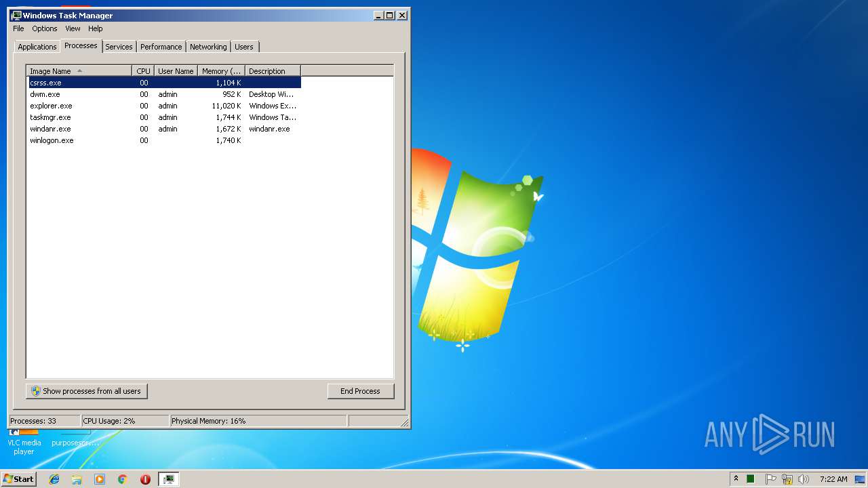This screenshot has height=488, width=868.
Task: Click the Processes: 33 status text
Action: tap(33, 421)
